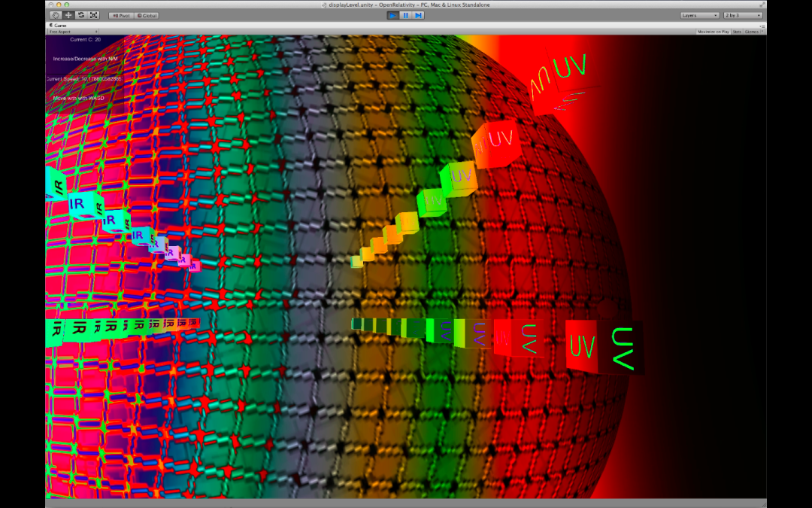This screenshot has width=812, height=508.
Task: Stop play mode with Play button
Action: tap(392, 16)
